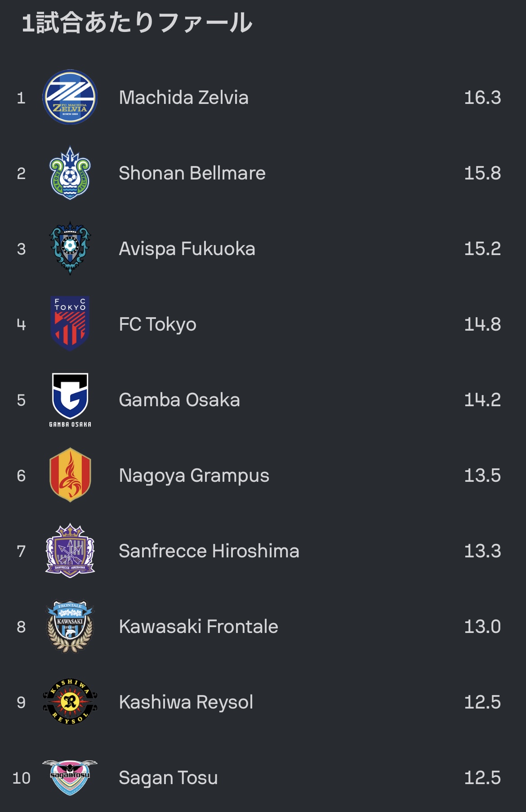
Task: Click rank number 10 beside Sagan Tosu
Action: click(21, 778)
